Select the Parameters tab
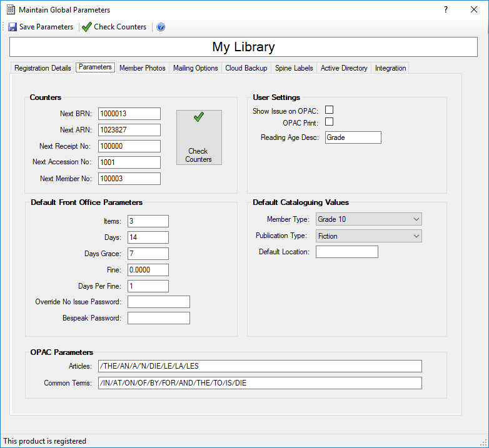This screenshot has height=448, width=489. tap(95, 67)
